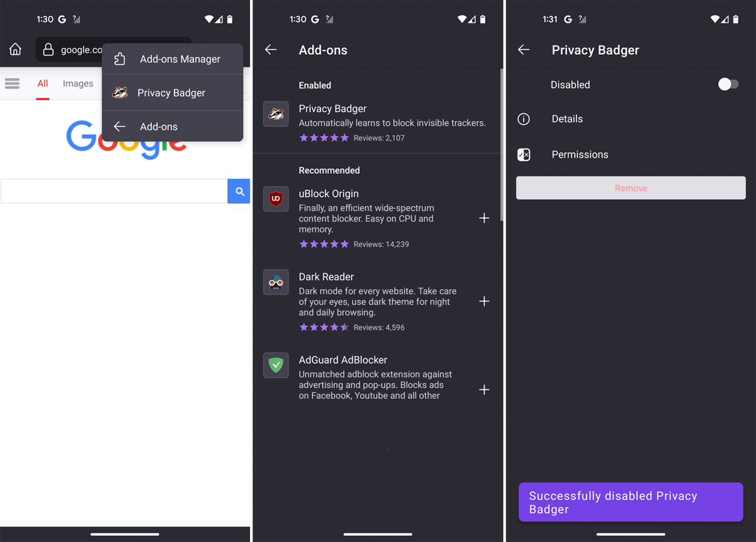Install uBlock Origin with its plus button
Screen dimensions: 756x542
pyautogui.click(x=484, y=218)
